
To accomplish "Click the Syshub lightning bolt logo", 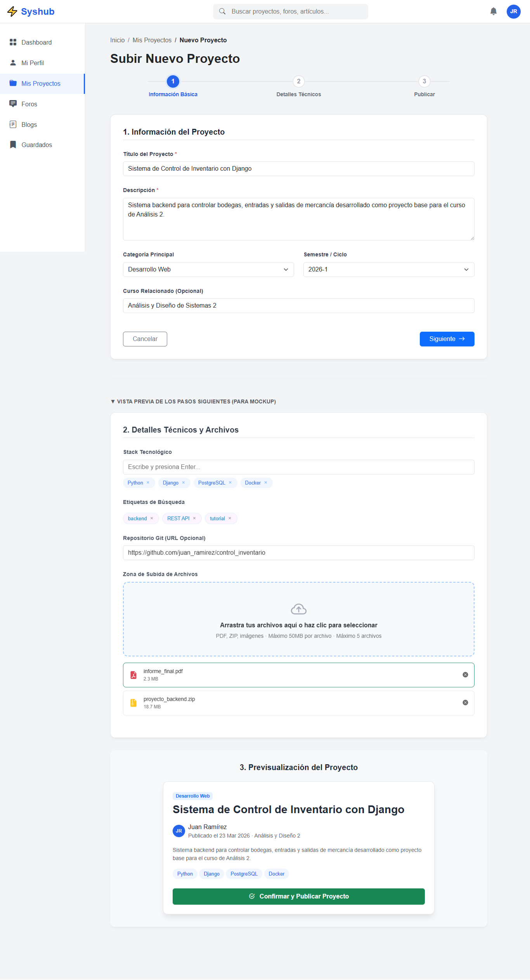I will (12, 12).
